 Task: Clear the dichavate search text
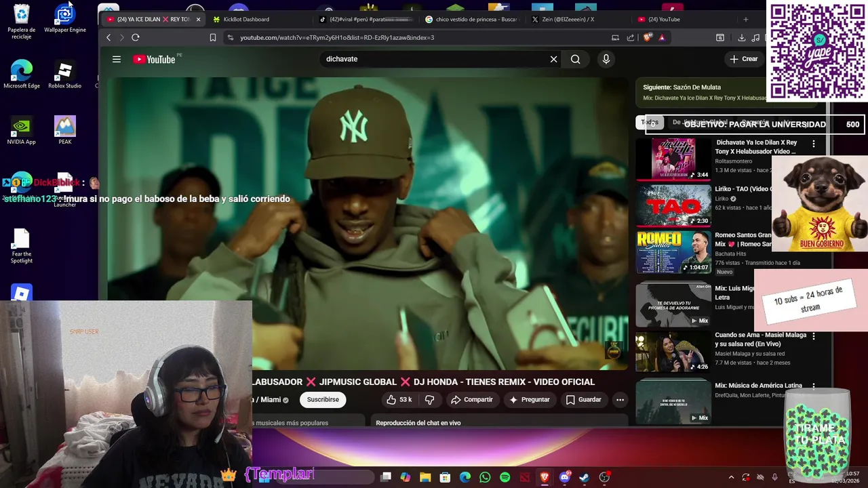(553, 59)
